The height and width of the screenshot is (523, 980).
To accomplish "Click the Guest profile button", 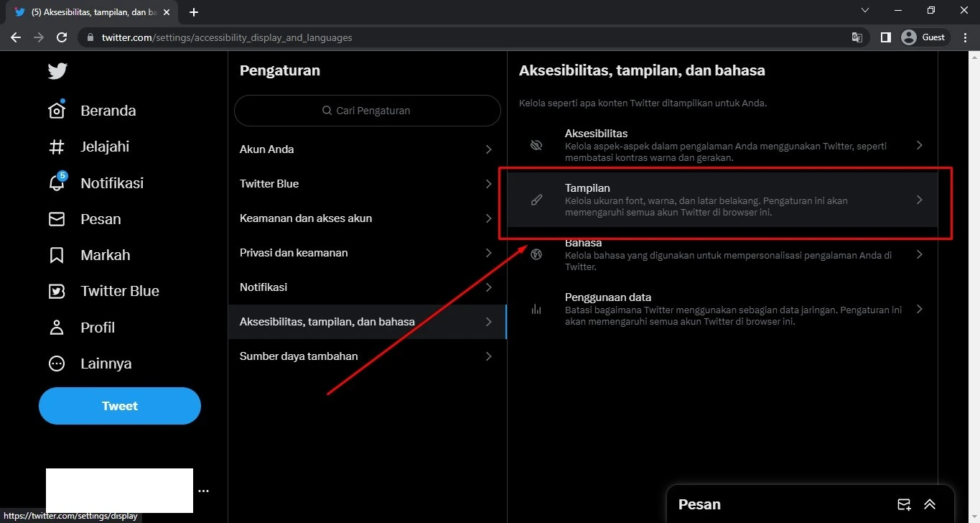I will tap(925, 37).
